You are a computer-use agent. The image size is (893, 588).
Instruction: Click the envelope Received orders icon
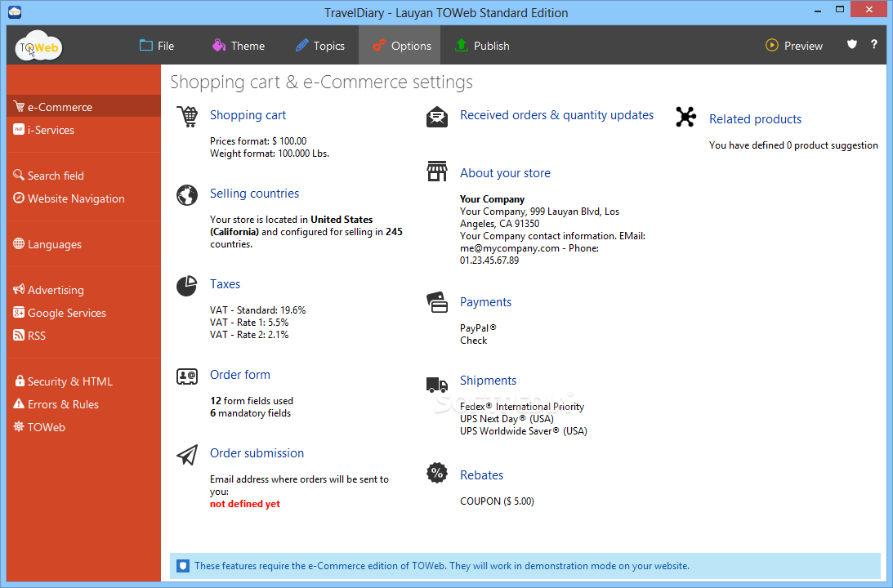[437, 117]
